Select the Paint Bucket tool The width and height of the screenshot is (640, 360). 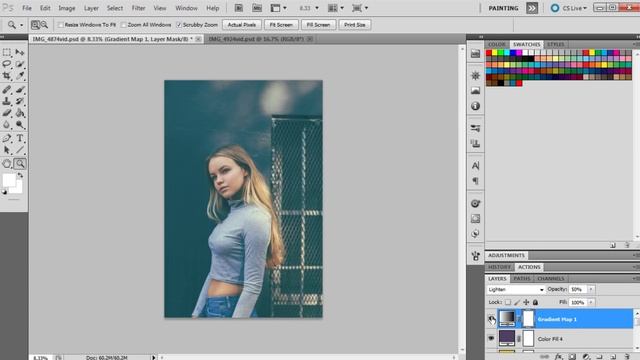tap(20, 113)
